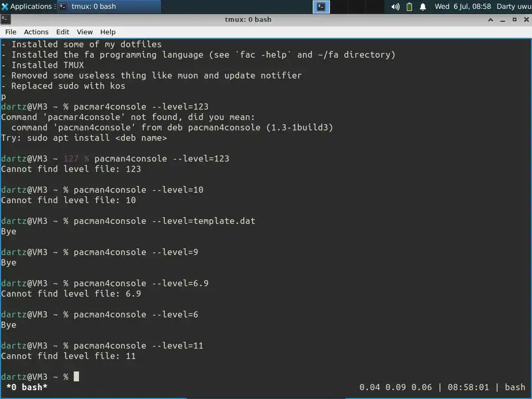532x399 pixels.
Task: Open the volume speaker indicator
Action: 395,6
